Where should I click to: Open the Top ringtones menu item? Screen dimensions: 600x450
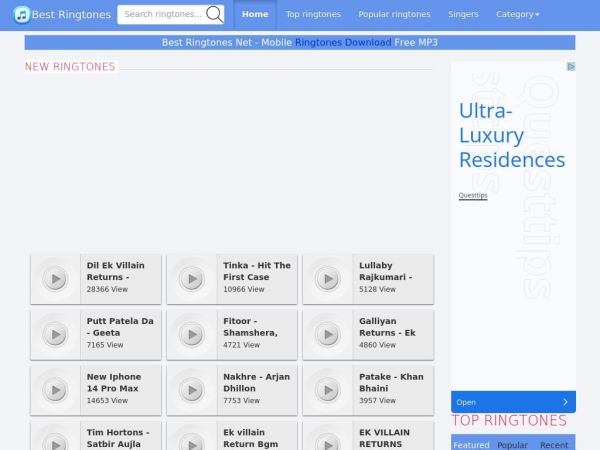tap(313, 14)
